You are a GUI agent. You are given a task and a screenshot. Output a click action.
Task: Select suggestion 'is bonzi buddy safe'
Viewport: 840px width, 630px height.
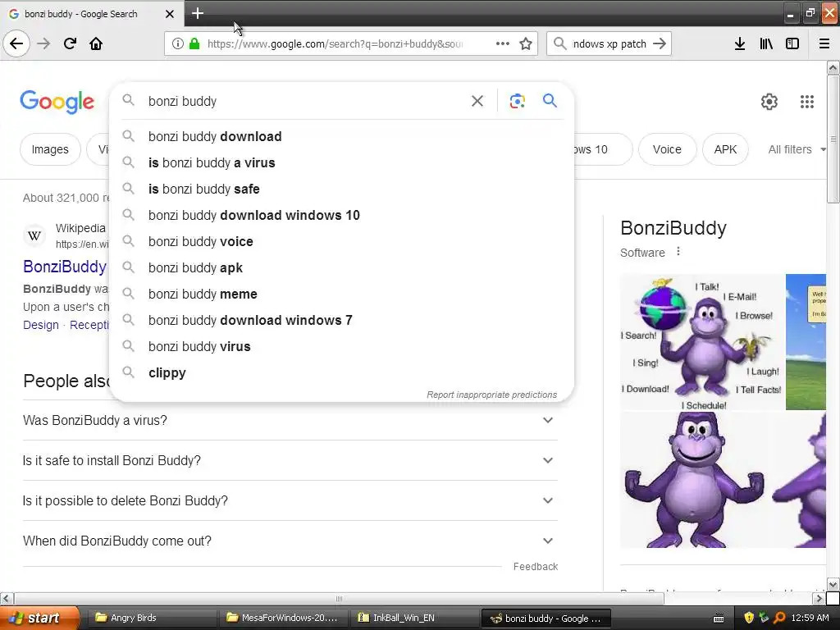[x=341, y=189]
